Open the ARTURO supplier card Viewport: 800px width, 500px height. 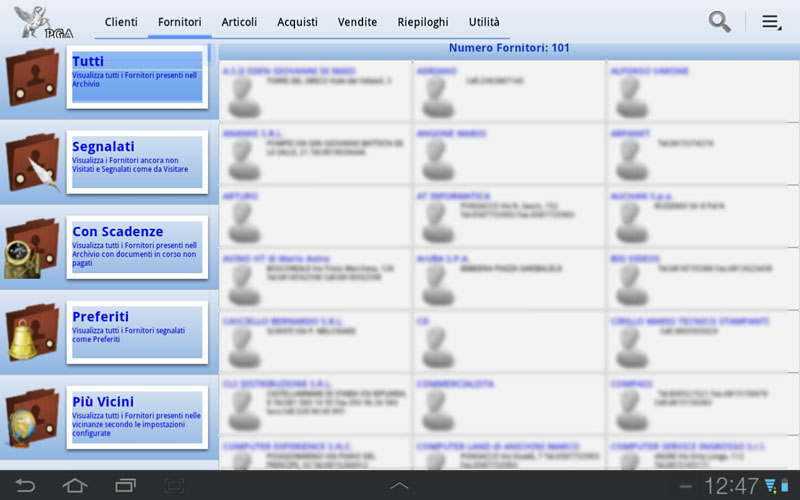click(315, 216)
